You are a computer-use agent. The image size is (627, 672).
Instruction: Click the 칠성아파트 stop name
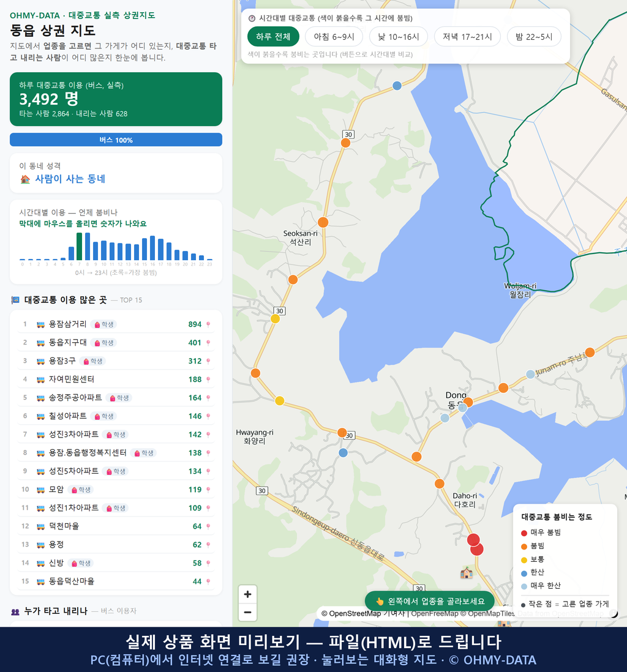click(x=68, y=416)
